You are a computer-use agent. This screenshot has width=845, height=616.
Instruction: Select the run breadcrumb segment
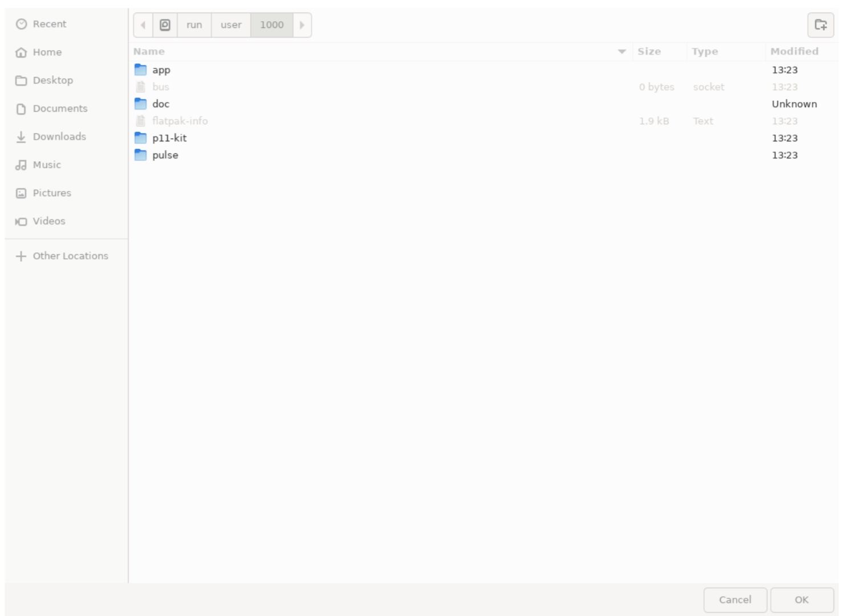pyautogui.click(x=194, y=25)
